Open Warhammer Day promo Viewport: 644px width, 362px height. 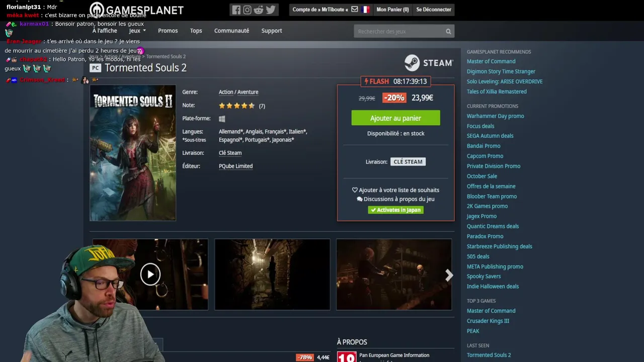point(496,116)
